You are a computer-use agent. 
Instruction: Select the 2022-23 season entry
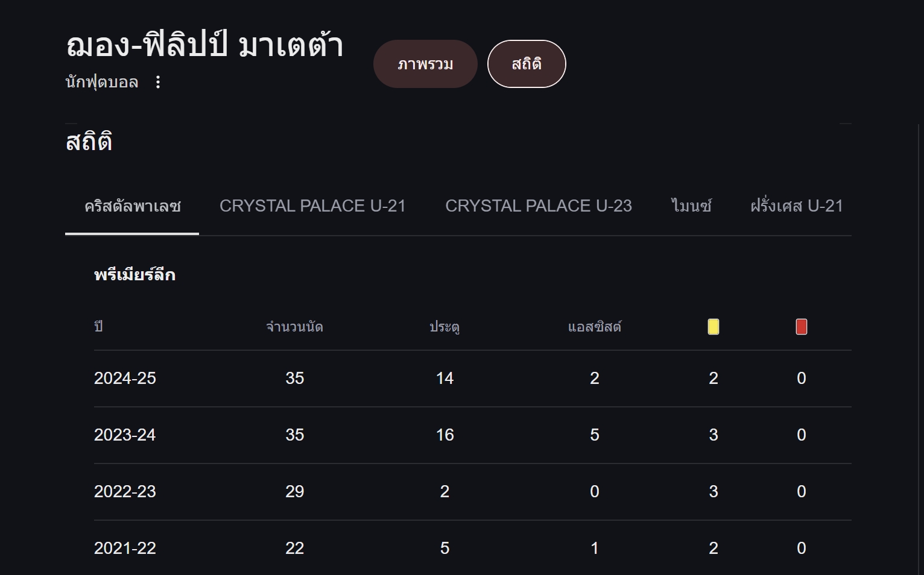(473, 492)
